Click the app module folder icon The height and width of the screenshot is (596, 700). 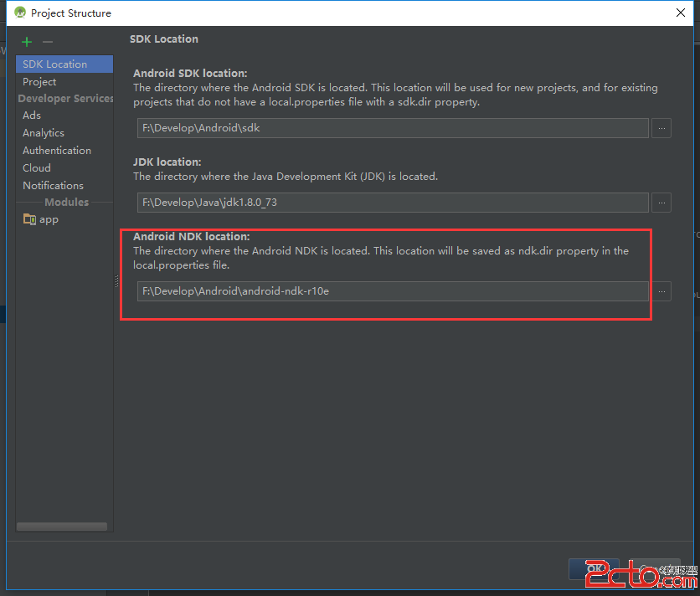pyautogui.click(x=29, y=219)
